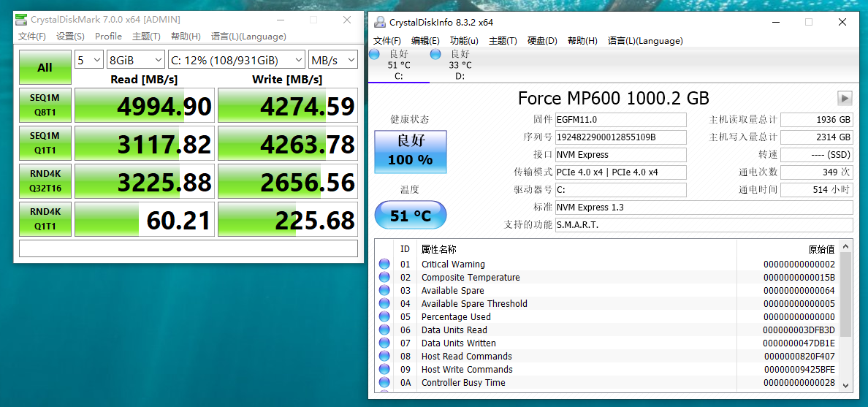
Task: Open CrystalDiskMark 设置(S) menu
Action: pos(70,37)
